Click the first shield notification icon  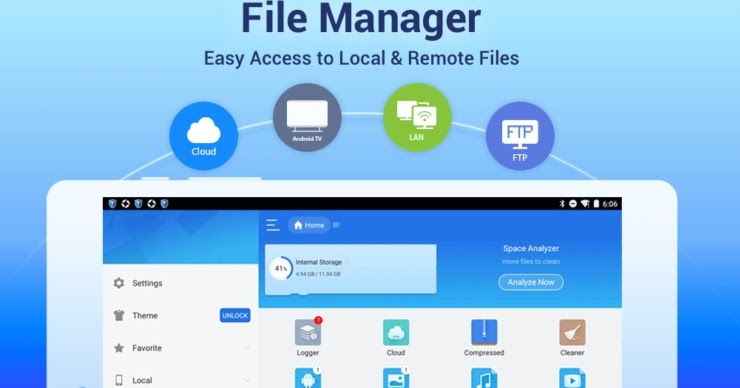(x=112, y=203)
